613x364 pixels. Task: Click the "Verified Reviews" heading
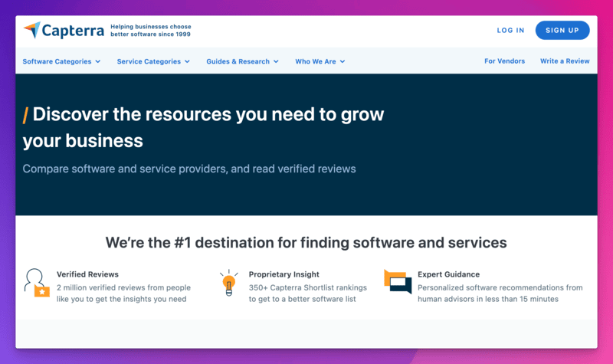[x=87, y=274]
